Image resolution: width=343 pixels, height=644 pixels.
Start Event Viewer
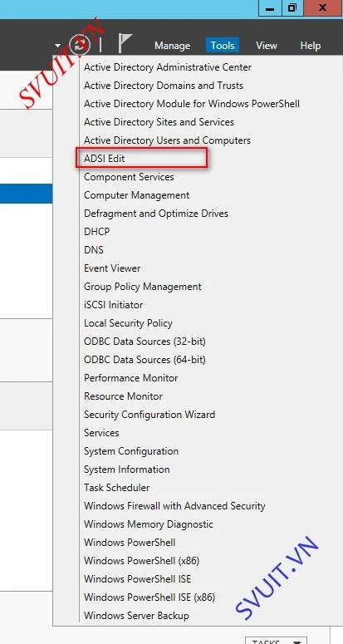point(112,268)
